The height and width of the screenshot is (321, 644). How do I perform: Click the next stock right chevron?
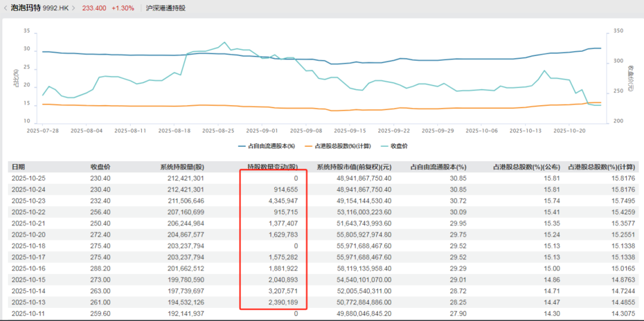73,8
